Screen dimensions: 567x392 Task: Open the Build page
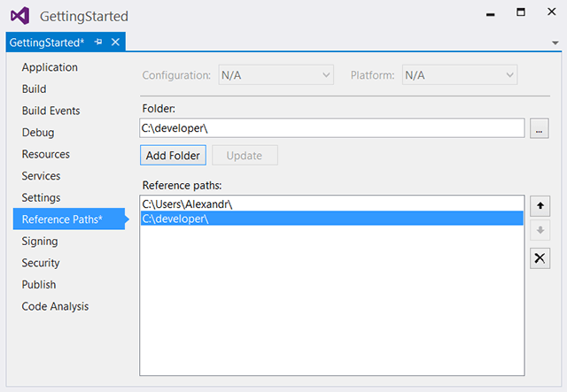34,88
